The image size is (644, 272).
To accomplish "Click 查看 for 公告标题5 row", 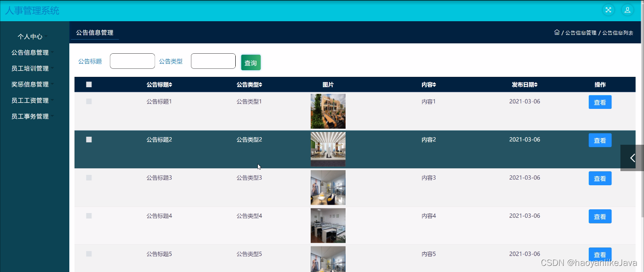I will point(600,255).
